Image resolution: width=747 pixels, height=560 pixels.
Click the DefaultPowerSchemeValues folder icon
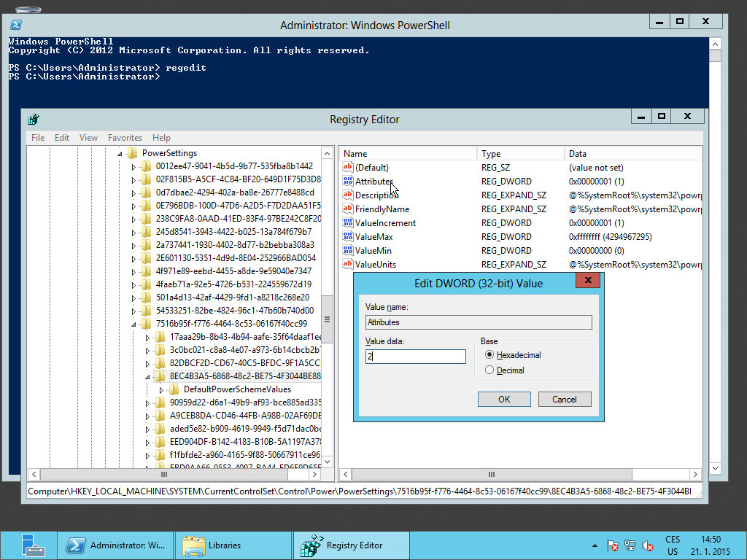tap(174, 389)
